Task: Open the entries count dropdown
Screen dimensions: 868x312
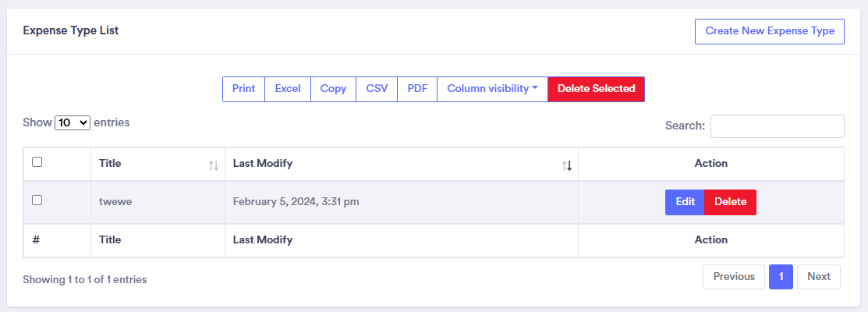Action: tap(73, 123)
